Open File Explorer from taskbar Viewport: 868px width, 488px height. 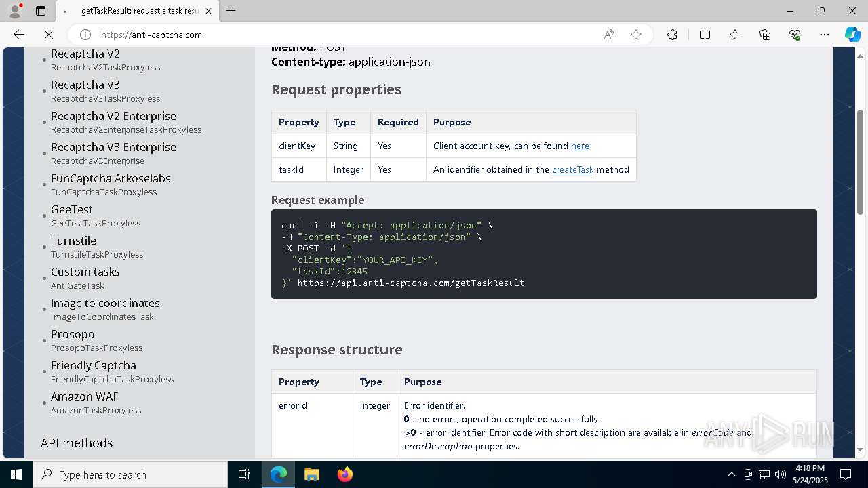[311, 474]
